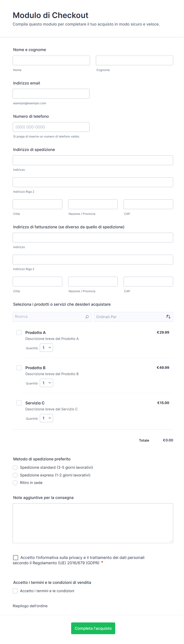Click the search magnifier icon in Ricerca
The image size is (184, 644).
click(x=87, y=317)
